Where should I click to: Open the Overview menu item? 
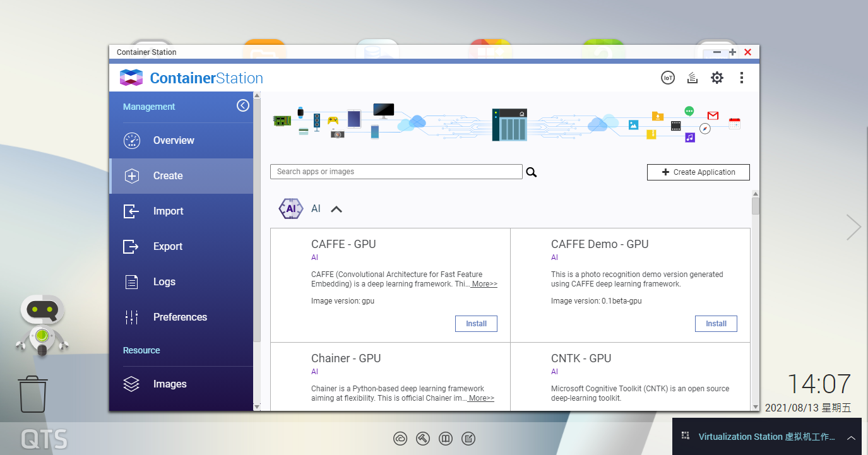point(174,140)
